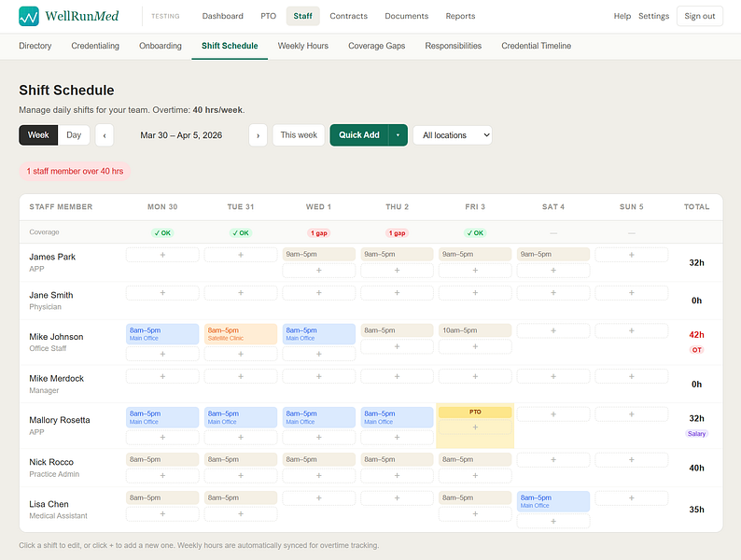Screen dimensions: 741x560
Task: Click the Thursday 1 gap coverage badge
Action: (397, 233)
